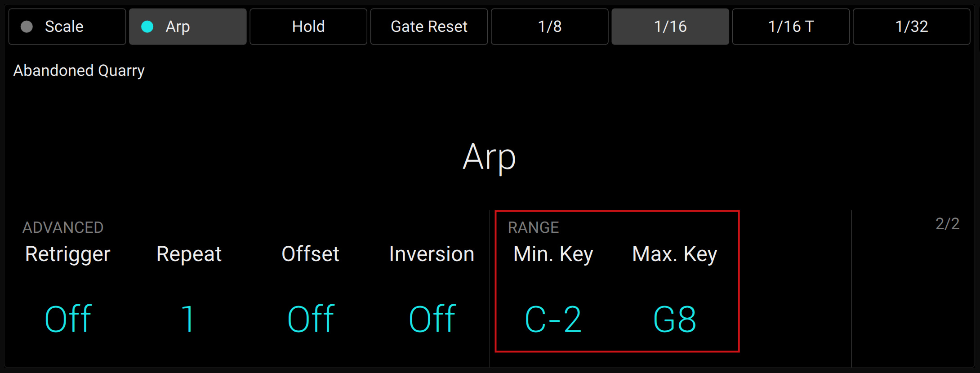Change the Retrigger setting from Off
This screenshot has height=373, width=980.
click(67, 318)
